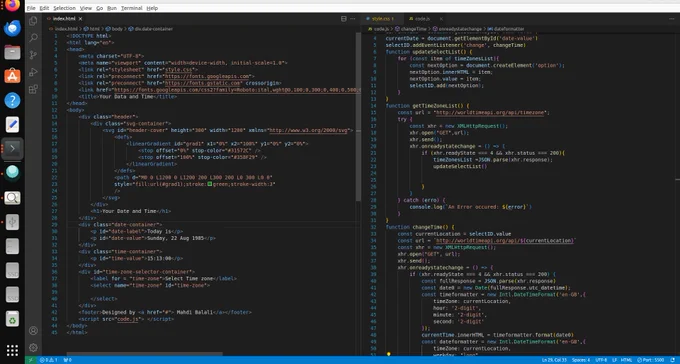This screenshot has height=364, width=680.
Task: Open Ubuntu Software from the dock
Action: click(12, 76)
